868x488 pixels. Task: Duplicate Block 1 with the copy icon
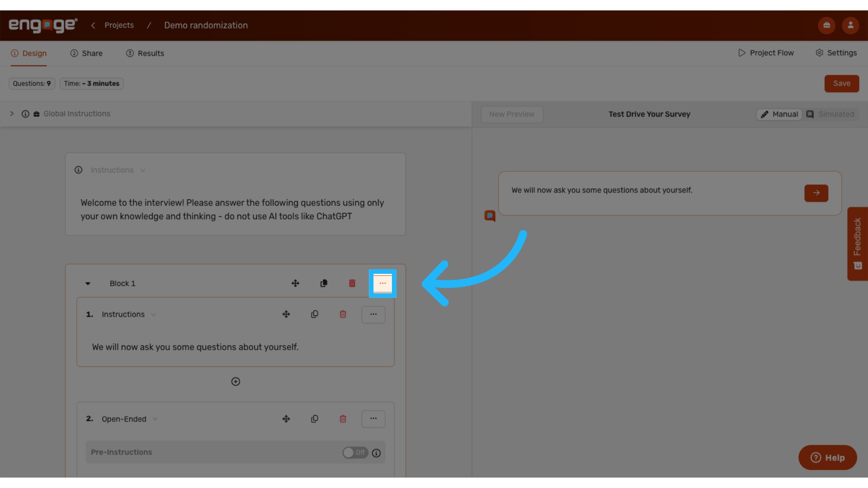pos(324,283)
